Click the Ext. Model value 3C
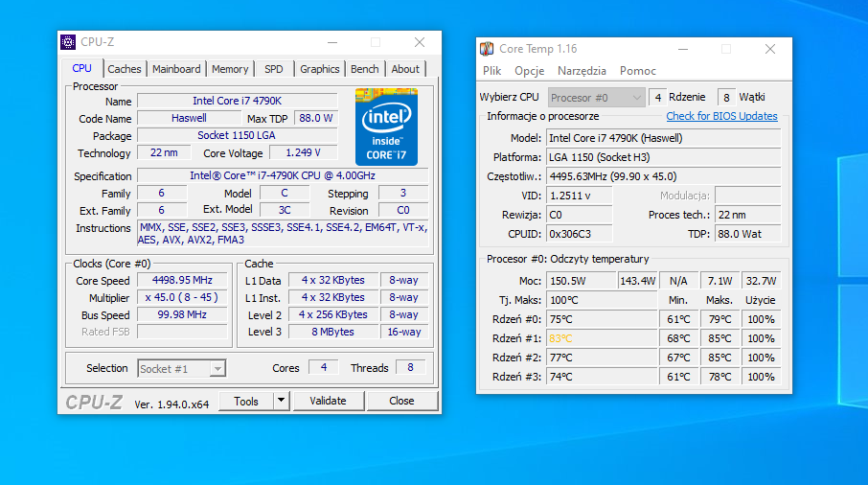This screenshot has height=485, width=868. point(285,210)
